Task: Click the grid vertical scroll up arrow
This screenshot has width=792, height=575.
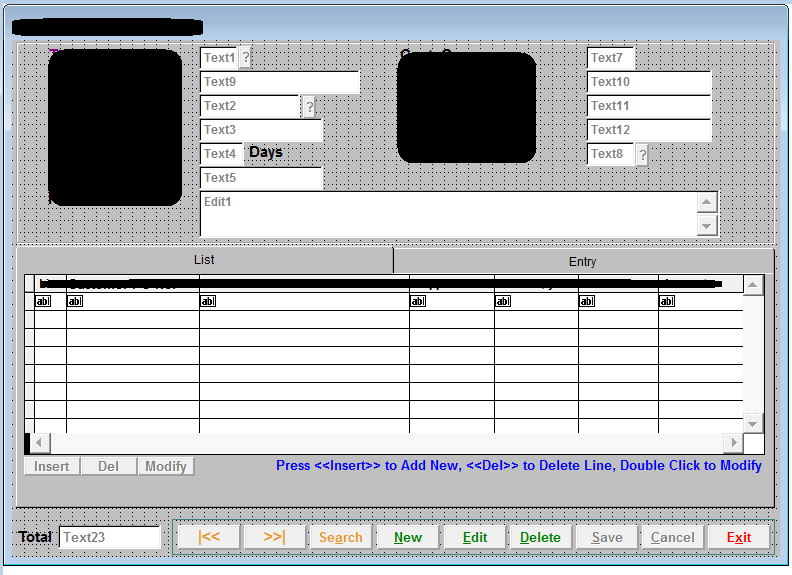Action: [753, 285]
